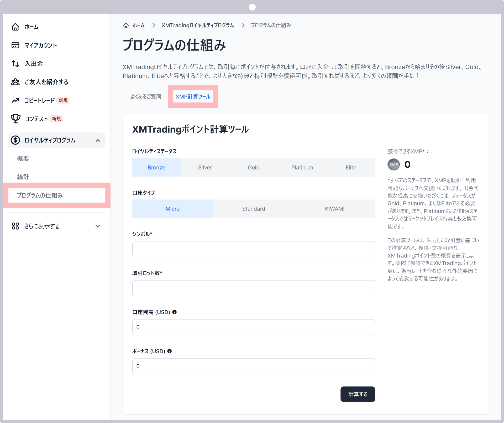
Task: Click the info icon beside 口座残高 (USD)
Action: point(175,312)
